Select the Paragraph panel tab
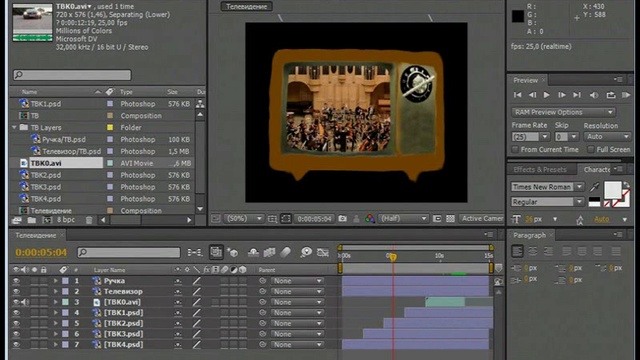This screenshot has width=640, height=360. [529, 236]
